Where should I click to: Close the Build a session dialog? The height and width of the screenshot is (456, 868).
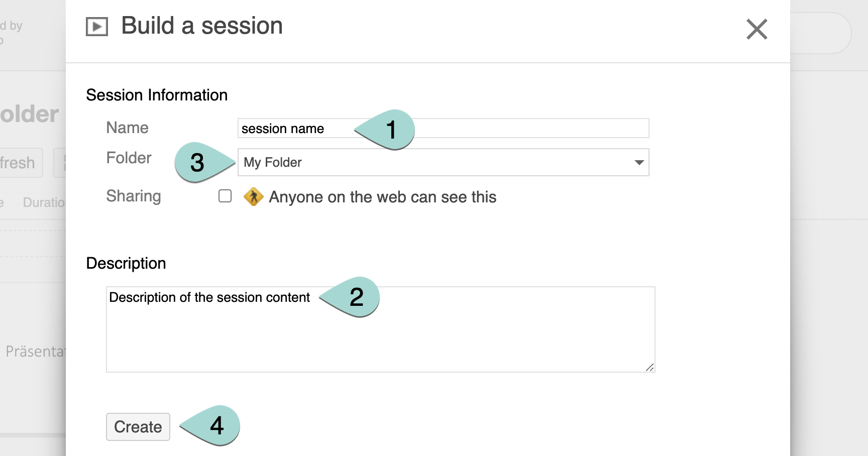point(756,29)
